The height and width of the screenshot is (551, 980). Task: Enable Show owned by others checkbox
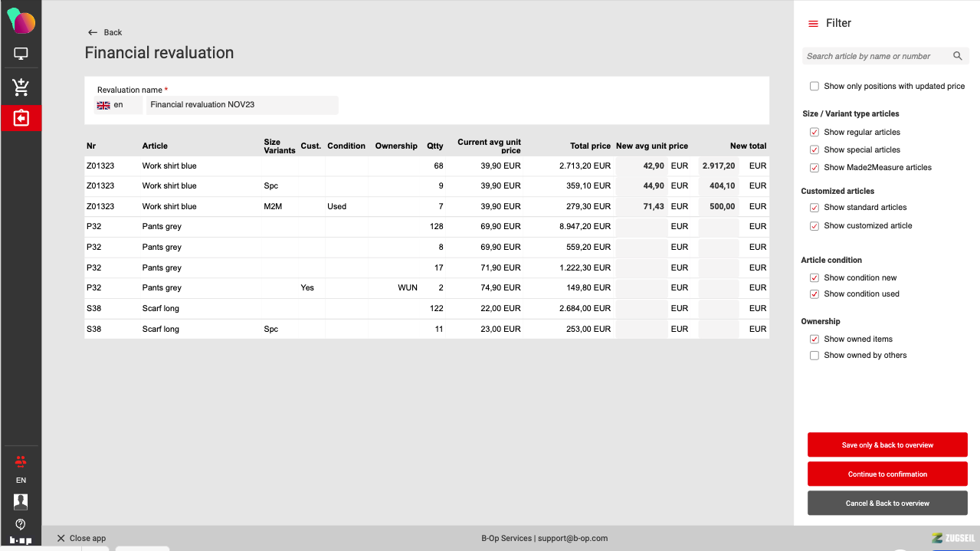(814, 356)
